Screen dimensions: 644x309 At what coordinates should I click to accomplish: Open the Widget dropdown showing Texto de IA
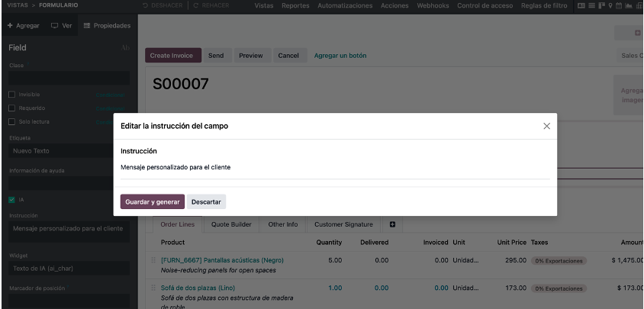(69, 269)
